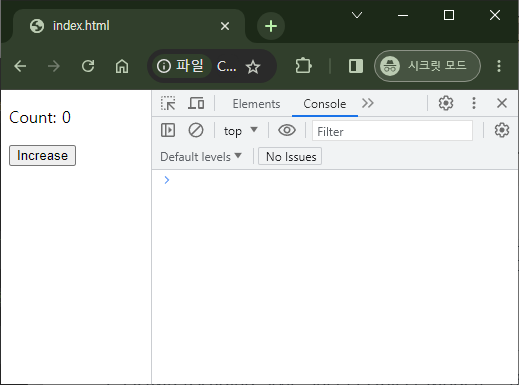Open a new tab with plus button
Screen dimensions: 519x385
point(271,26)
